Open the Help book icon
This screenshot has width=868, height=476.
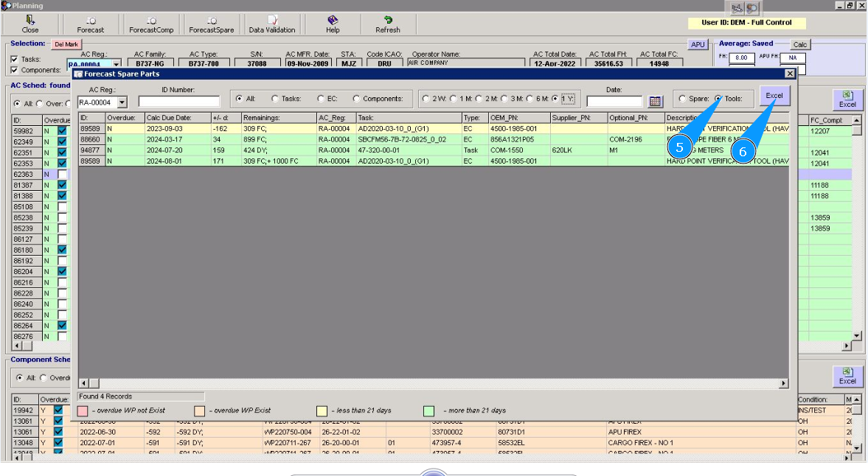[333, 24]
